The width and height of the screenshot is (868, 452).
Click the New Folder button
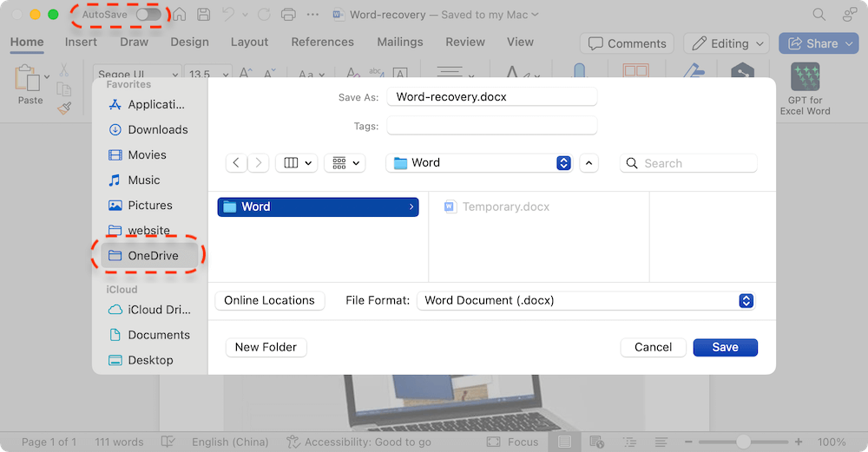point(266,347)
